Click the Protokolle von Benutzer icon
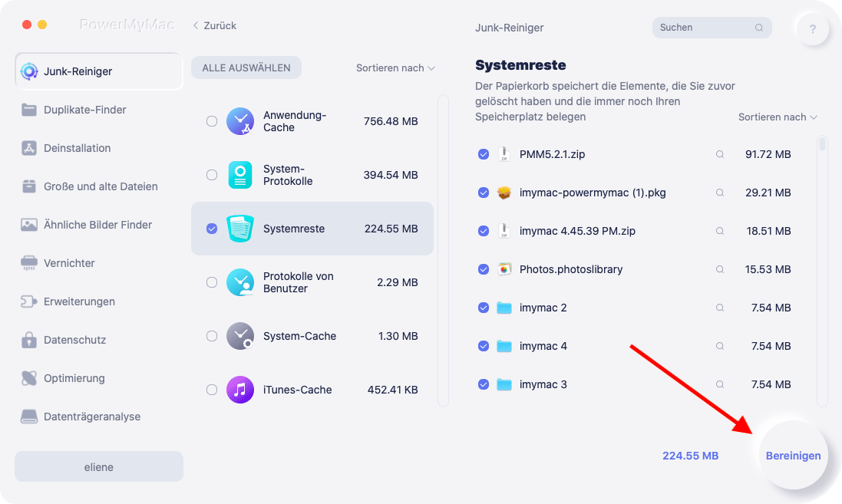This screenshot has height=504, width=842. [240, 282]
